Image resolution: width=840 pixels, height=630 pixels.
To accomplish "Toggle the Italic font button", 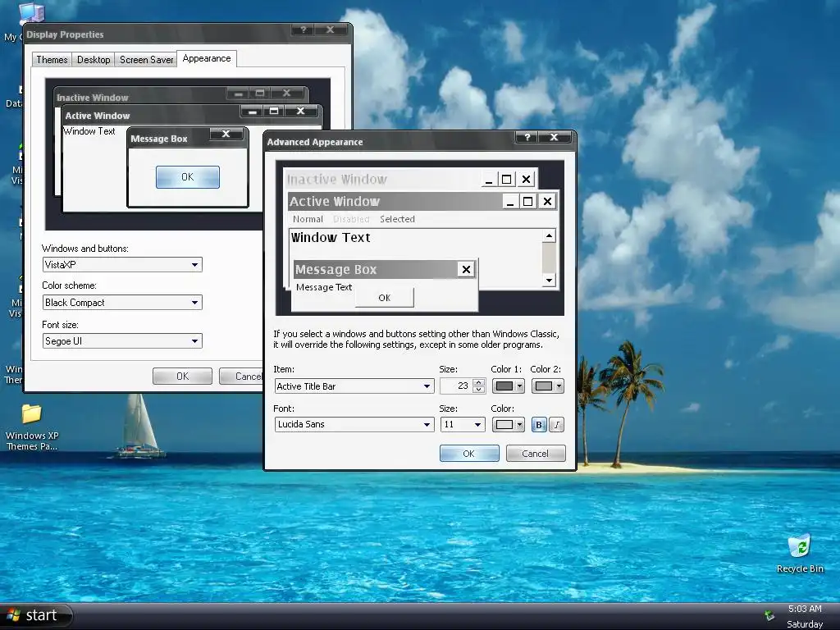I will pos(557,425).
